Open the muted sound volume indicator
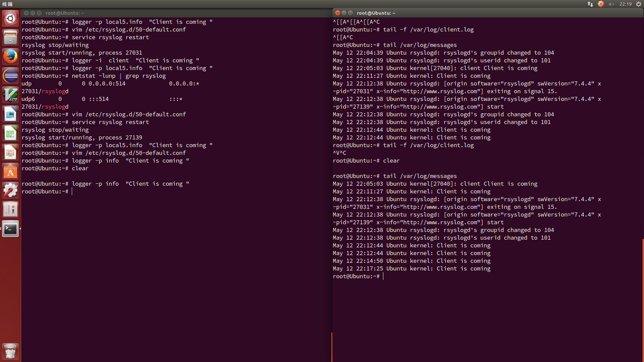644x362 pixels. pyautogui.click(x=611, y=4)
